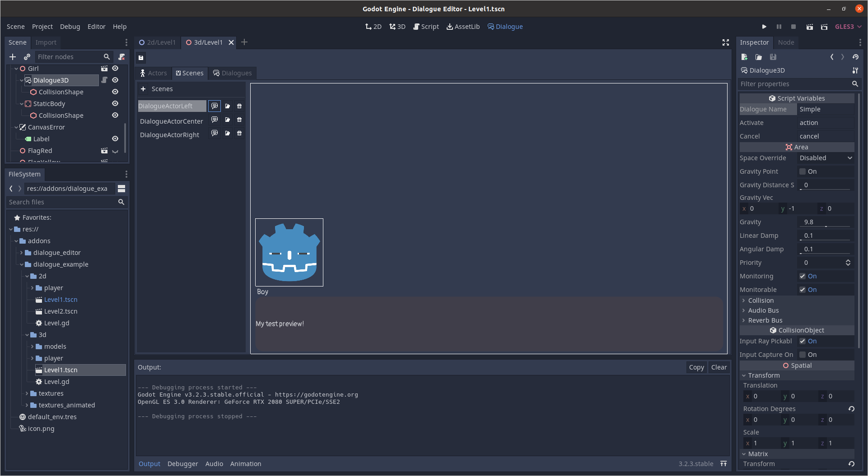
Task: Open object properties tools icon
Action: pyautogui.click(x=855, y=70)
